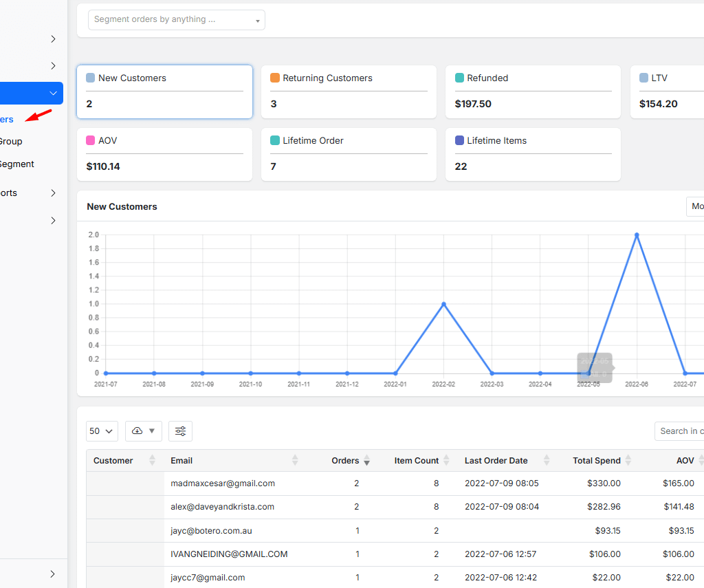Click the Item Count sort icon
The image size is (704, 588).
click(x=446, y=461)
